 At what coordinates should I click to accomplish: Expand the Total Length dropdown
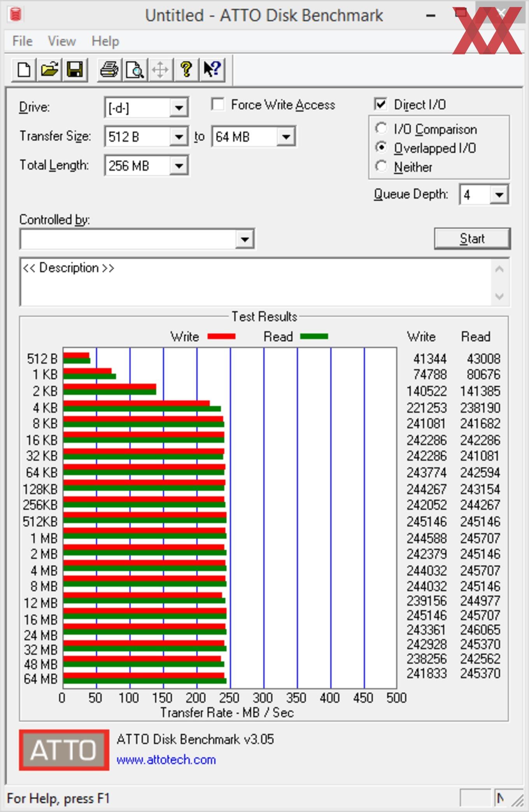(179, 166)
